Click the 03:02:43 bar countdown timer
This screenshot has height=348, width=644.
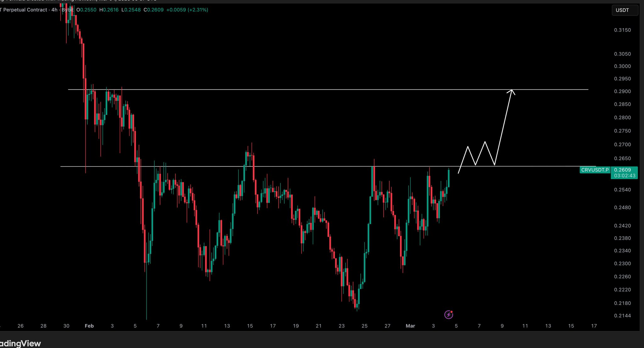624,176
